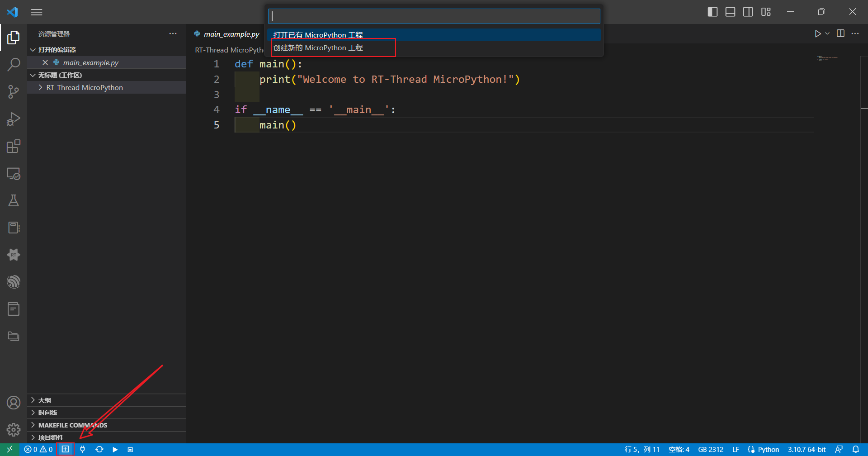This screenshot has width=868, height=456.
Task: Change indentation via 空格: 4
Action: (679, 449)
